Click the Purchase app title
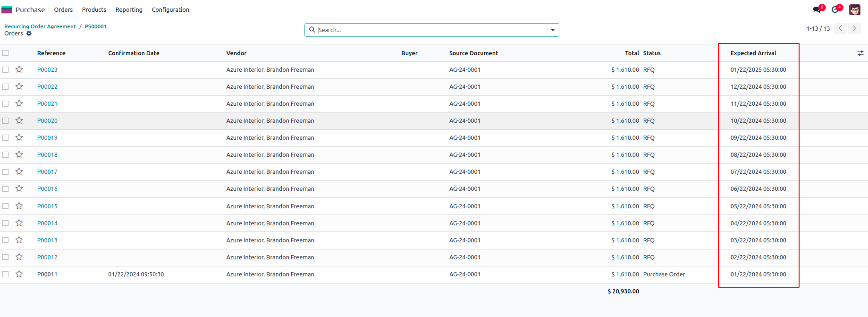Image resolution: width=868 pixels, height=317 pixels. [30, 9]
